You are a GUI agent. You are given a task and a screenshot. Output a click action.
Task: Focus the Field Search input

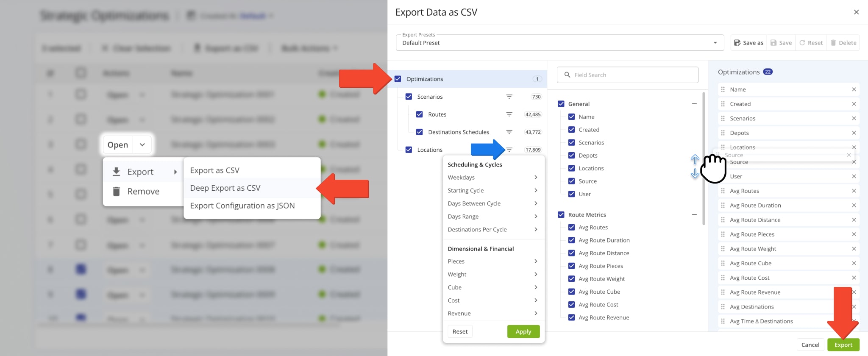[x=627, y=75]
